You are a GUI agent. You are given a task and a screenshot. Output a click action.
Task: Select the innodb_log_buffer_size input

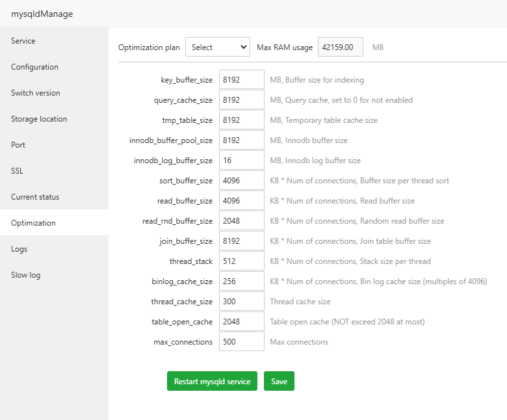tap(241, 161)
